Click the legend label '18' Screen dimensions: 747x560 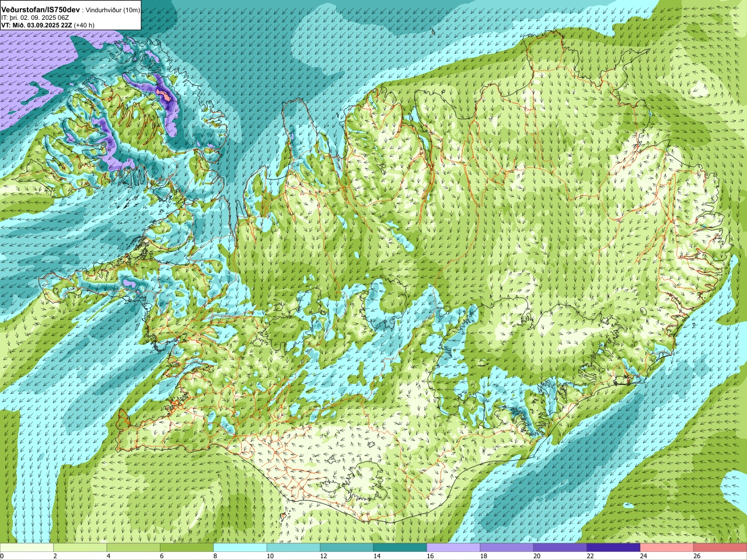pos(483,556)
